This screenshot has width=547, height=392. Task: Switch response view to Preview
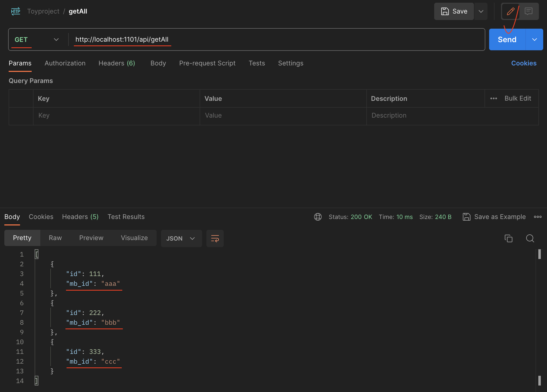tap(91, 238)
